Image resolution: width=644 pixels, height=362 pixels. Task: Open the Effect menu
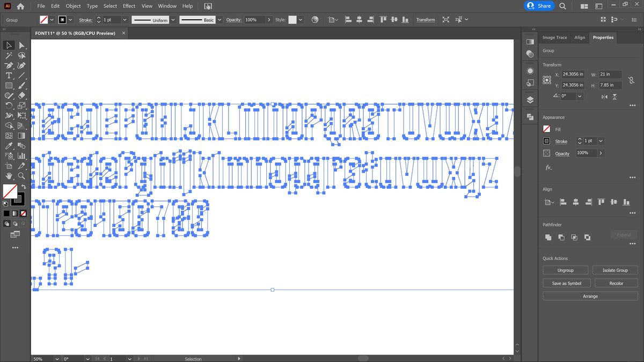click(x=129, y=6)
